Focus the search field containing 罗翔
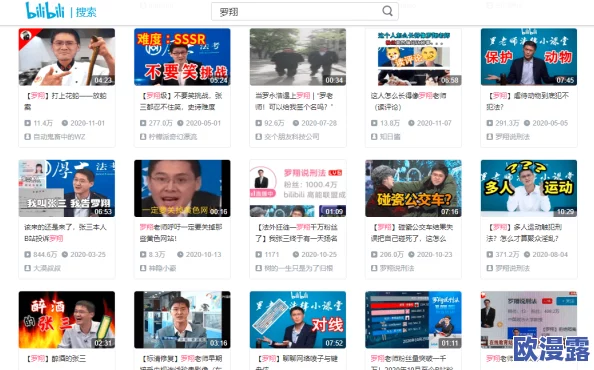 point(305,11)
